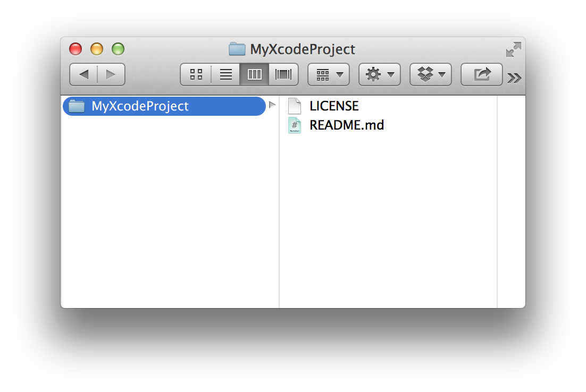
Task: Switch to Cover Flow view
Action: coord(283,74)
